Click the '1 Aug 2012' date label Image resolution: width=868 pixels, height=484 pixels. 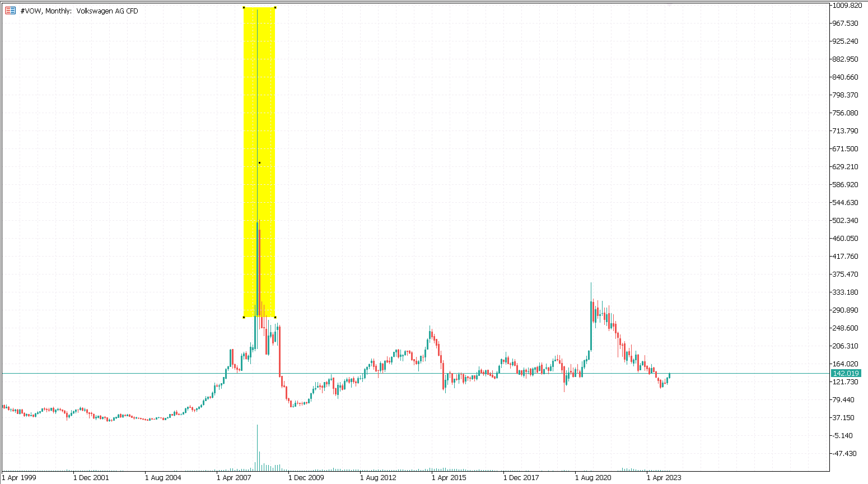[378, 478]
